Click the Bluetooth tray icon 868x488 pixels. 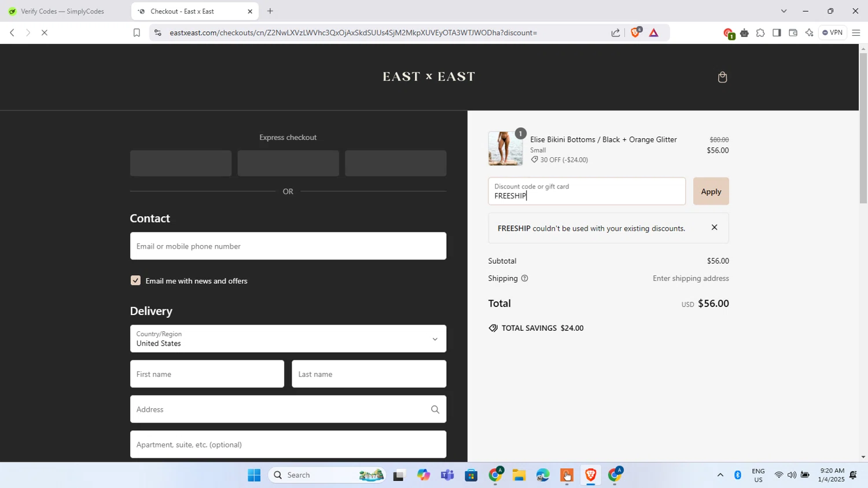click(x=738, y=475)
